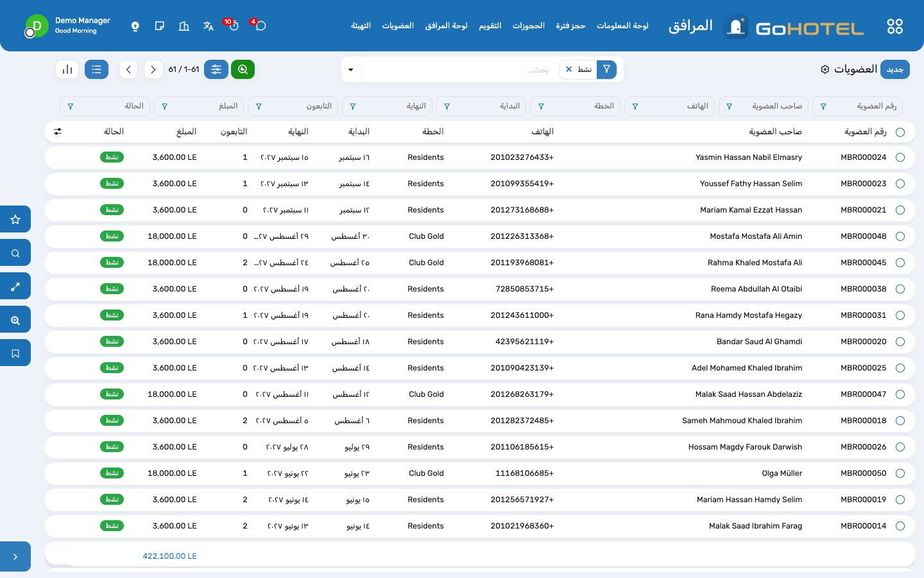Open settings gear next to العضويات title
Viewport: 924px width, 578px height.
point(825,69)
